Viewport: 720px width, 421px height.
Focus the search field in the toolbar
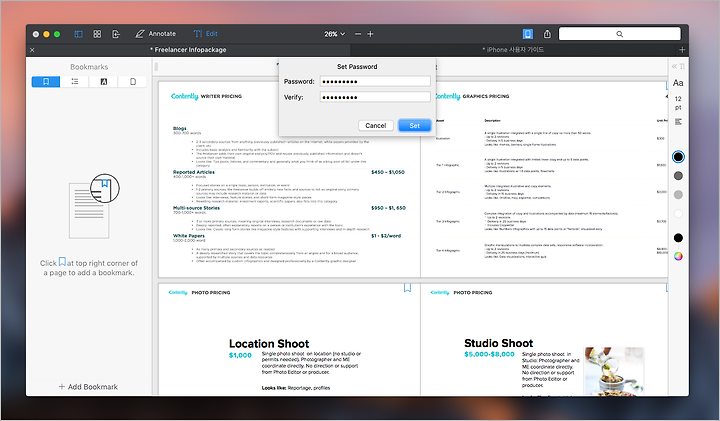point(619,34)
